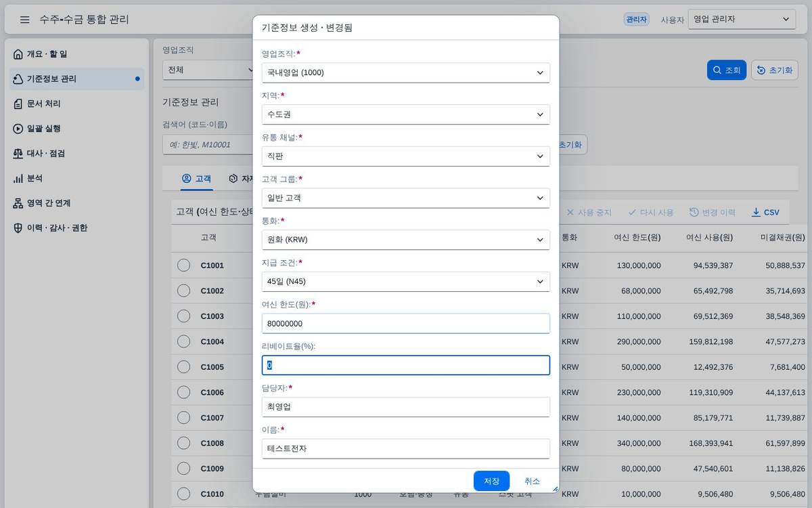812x508 pixels.
Task: Open the 통화 dropdown showing 원화 (KRW)
Action: 406,240
